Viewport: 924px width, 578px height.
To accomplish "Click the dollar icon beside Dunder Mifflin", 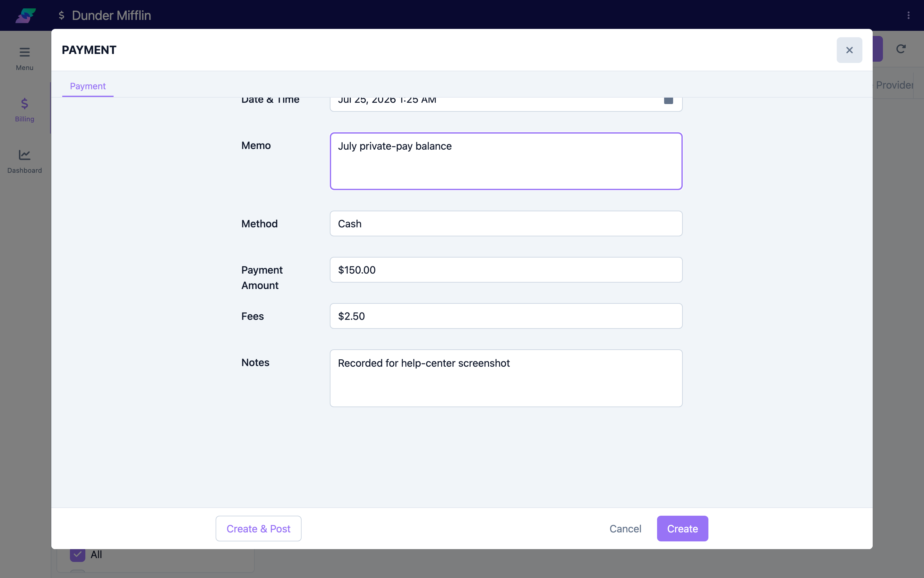I will tap(62, 15).
